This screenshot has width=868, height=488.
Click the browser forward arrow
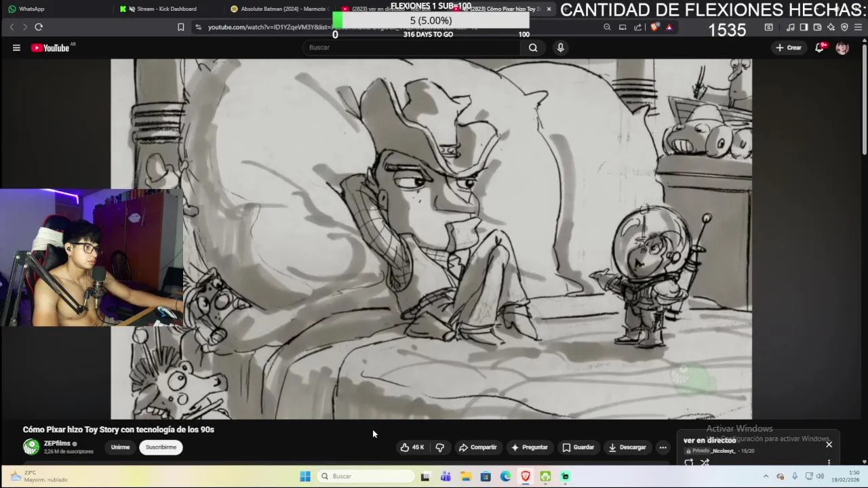[25, 27]
